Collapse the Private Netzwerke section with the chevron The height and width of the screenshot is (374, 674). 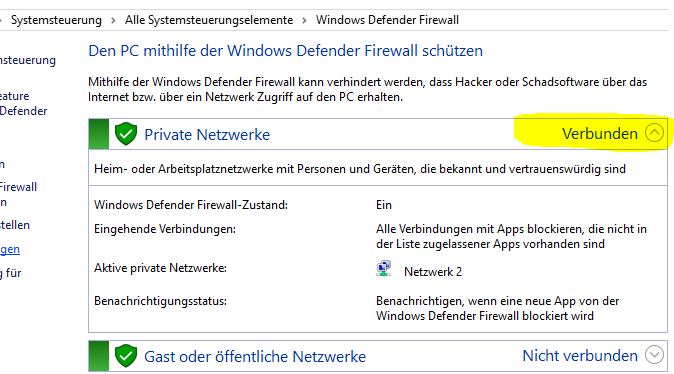pos(654,133)
